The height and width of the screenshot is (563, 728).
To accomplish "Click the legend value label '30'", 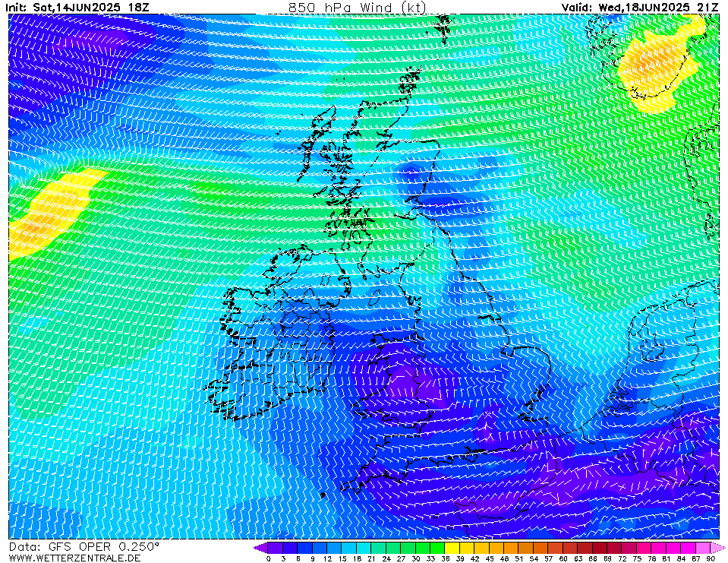I will coord(415,558).
